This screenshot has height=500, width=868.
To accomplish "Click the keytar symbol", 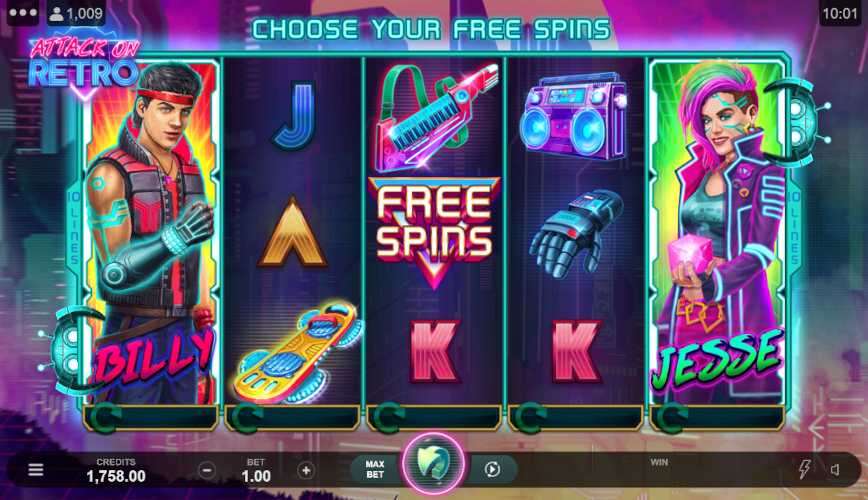I will (x=435, y=117).
